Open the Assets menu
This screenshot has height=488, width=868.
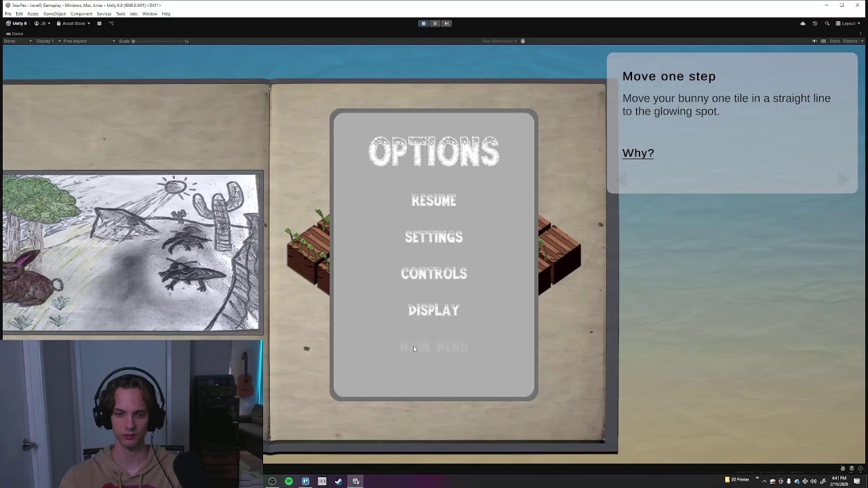pos(33,14)
